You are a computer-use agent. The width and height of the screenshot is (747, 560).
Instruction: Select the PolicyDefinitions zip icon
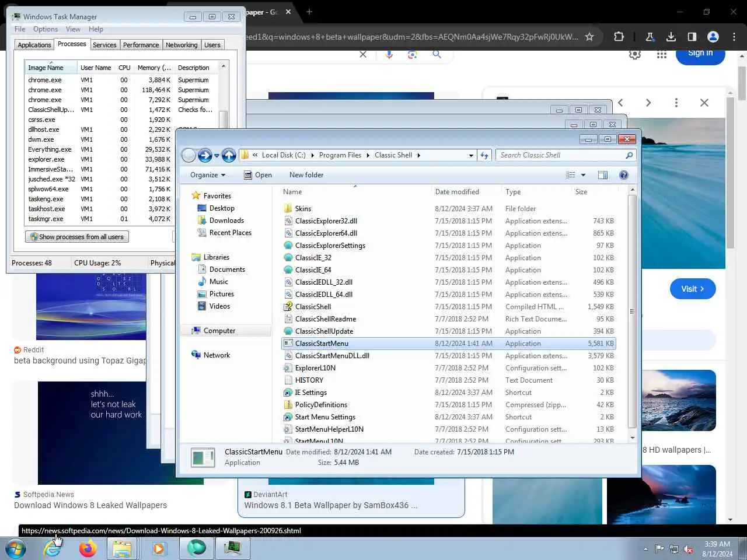tap(288, 405)
